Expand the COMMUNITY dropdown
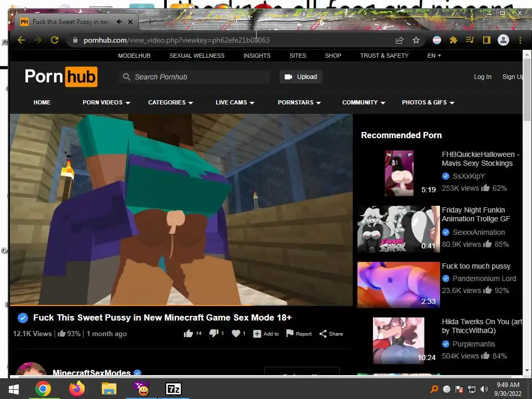The image size is (532, 399). (x=363, y=102)
